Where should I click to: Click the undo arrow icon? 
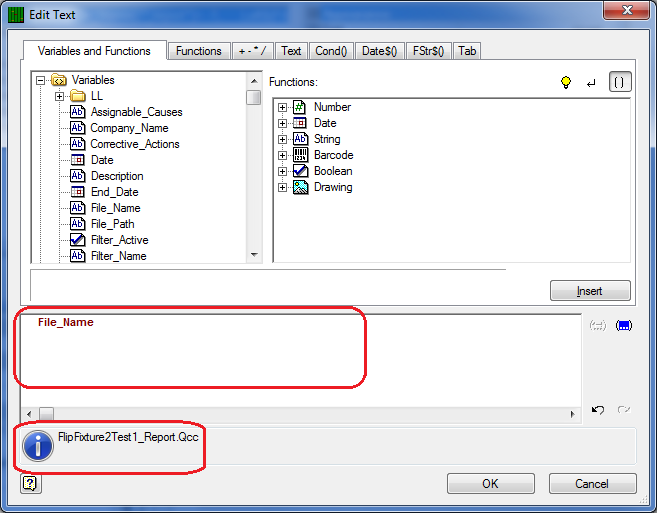tap(598, 410)
